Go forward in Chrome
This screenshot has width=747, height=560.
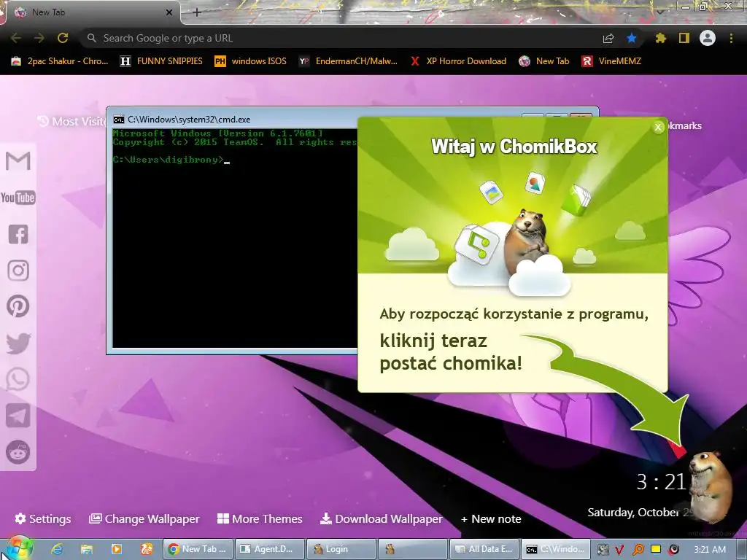pos(39,38)
